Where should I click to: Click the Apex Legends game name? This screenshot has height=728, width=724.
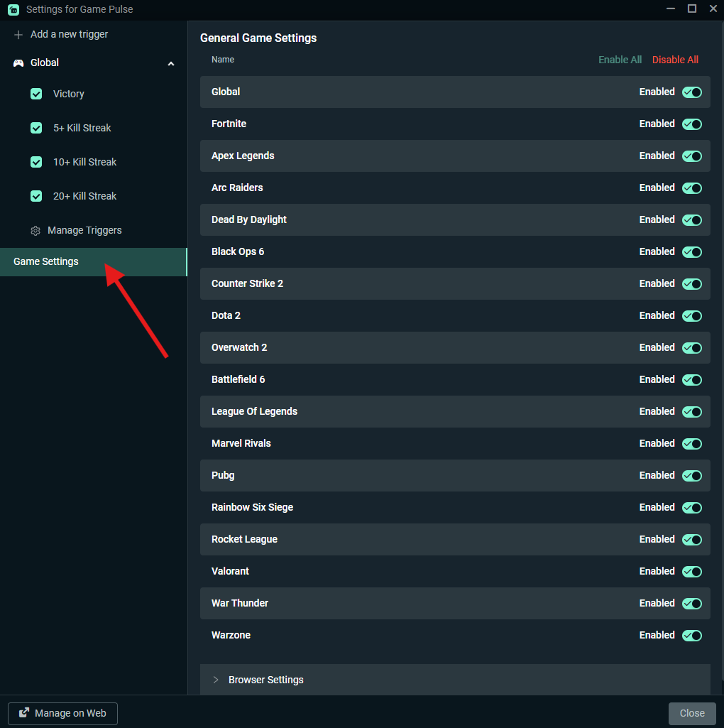(x=243, y=156)
